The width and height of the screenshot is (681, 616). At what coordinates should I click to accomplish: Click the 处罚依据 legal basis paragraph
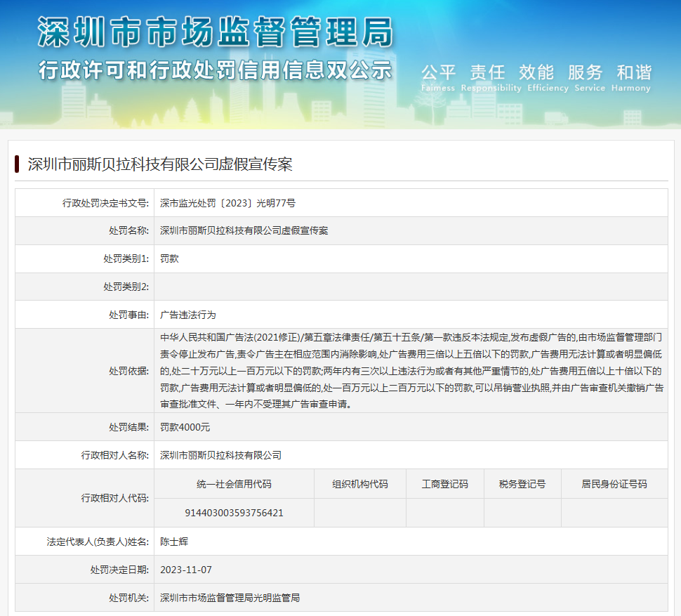pos(411,371)
